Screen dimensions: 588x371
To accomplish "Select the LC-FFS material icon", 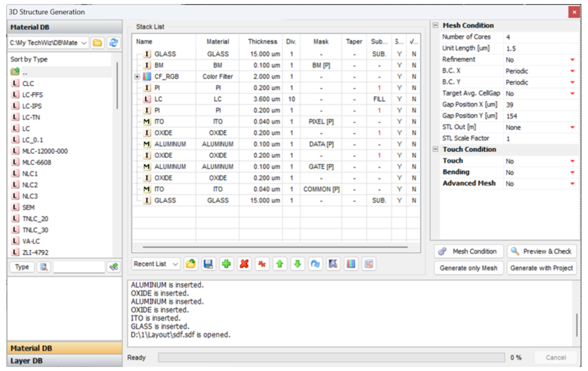I will pos(16,95).
